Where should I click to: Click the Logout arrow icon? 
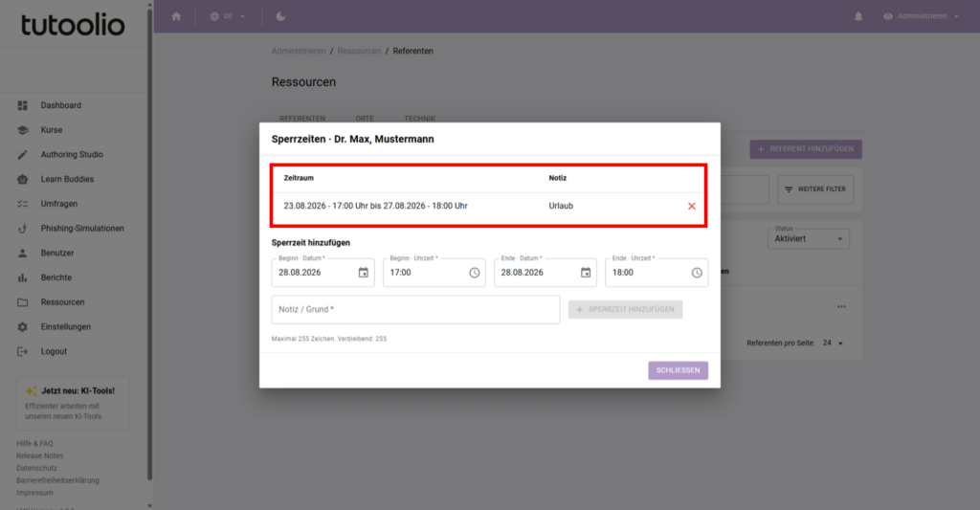[x=23, y=351]
